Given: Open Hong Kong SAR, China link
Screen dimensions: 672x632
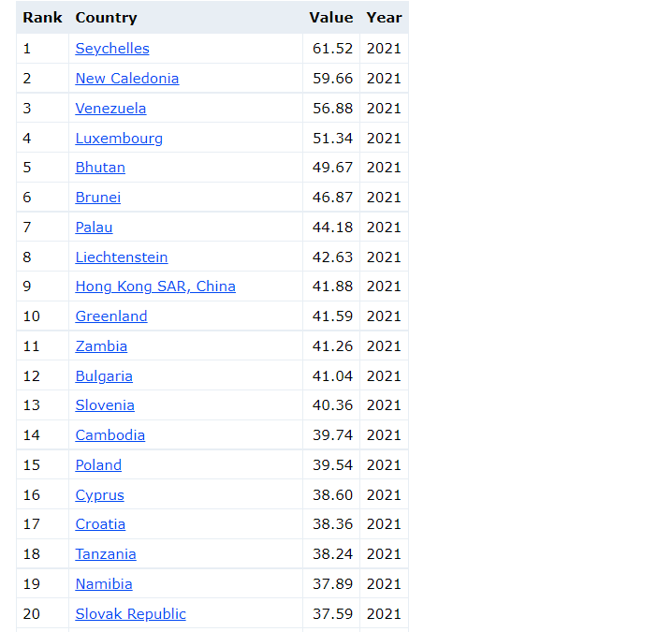Looking at the screenshot, I should click(x=155, y=287).
